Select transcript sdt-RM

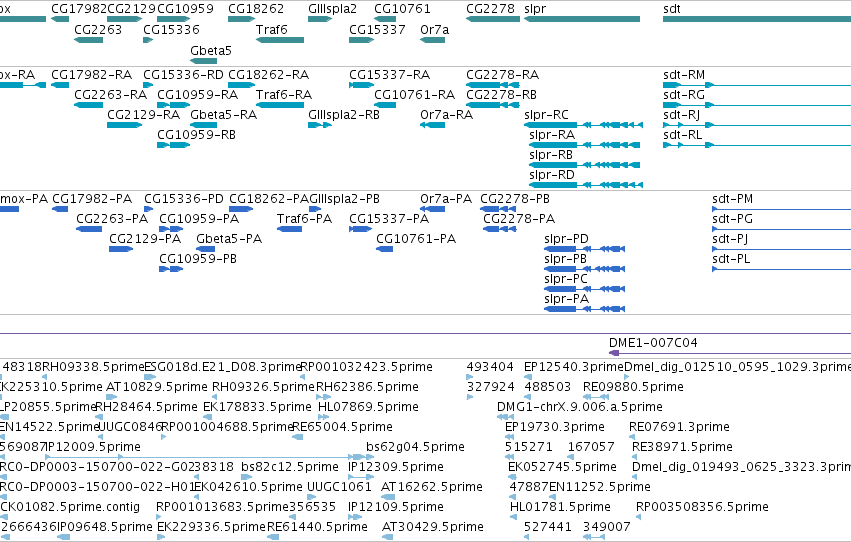pyautogui.click(x=684, y=74)
